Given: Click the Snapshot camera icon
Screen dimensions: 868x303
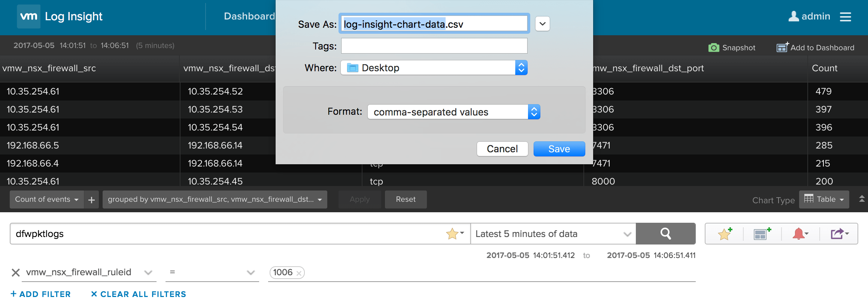Looking at the screenshot, I should click(x=714, y=48).
